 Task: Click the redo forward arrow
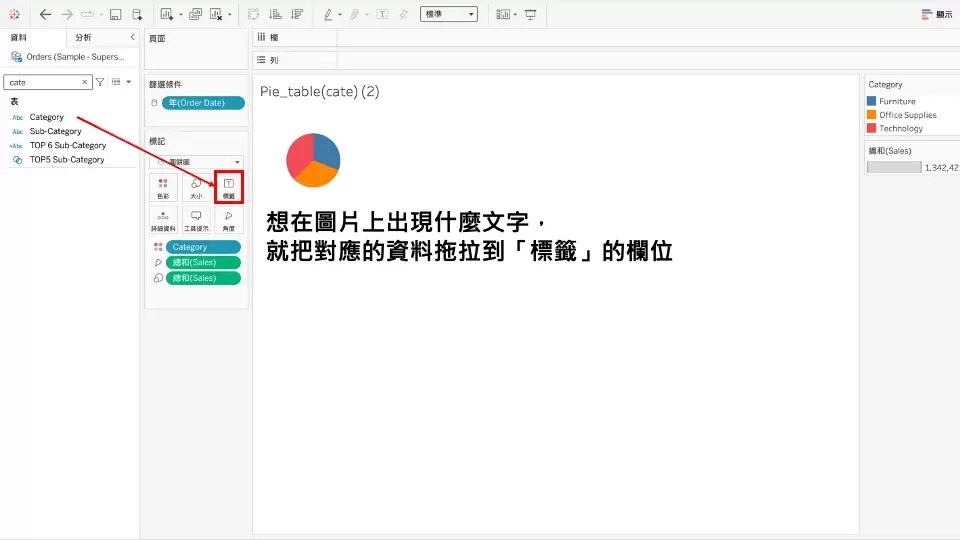tap(67, 14)
